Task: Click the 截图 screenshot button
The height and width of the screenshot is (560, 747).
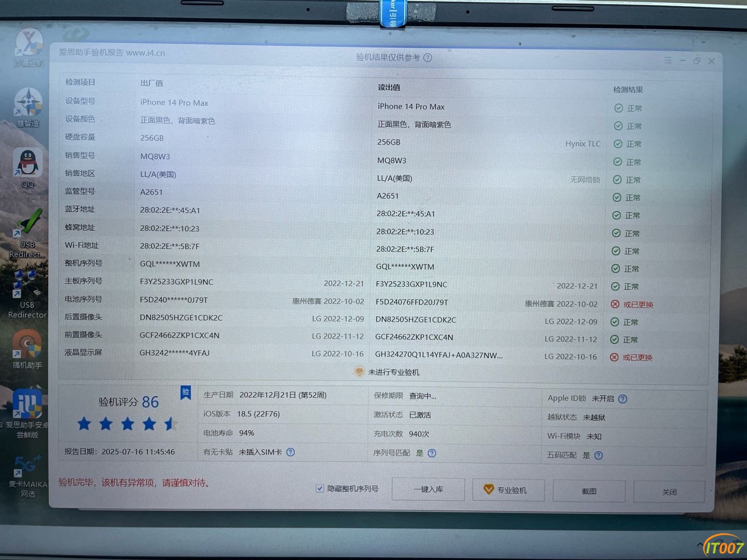Action: click(x=589, y=491)
